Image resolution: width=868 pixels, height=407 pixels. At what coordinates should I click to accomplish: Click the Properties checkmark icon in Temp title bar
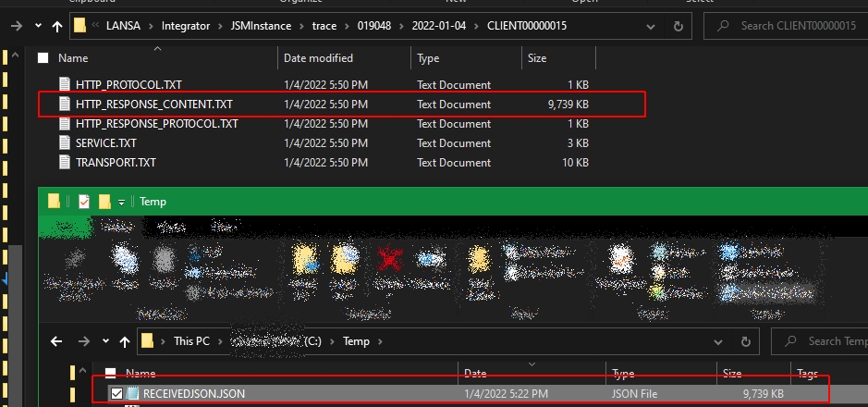(x=84, y=201)
